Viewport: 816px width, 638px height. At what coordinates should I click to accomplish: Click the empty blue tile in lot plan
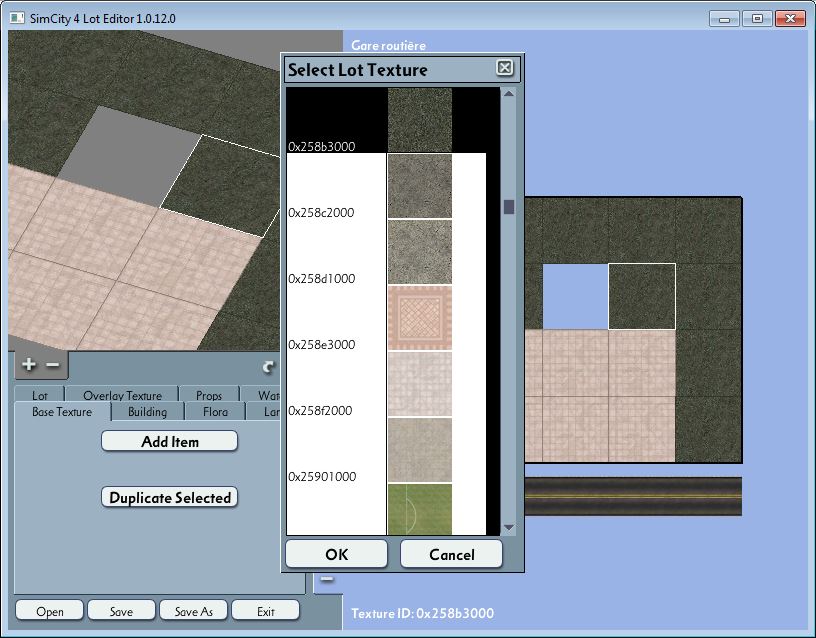(576, 297)
